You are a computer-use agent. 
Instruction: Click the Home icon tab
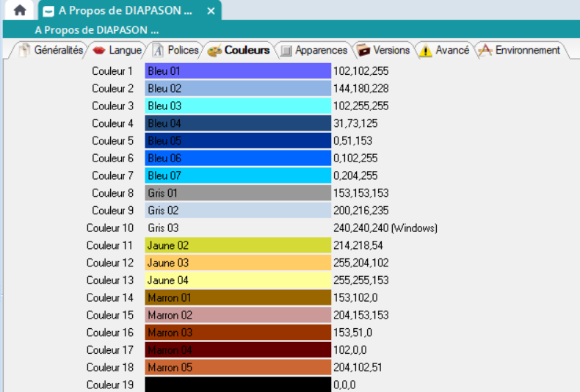[20, 11]
